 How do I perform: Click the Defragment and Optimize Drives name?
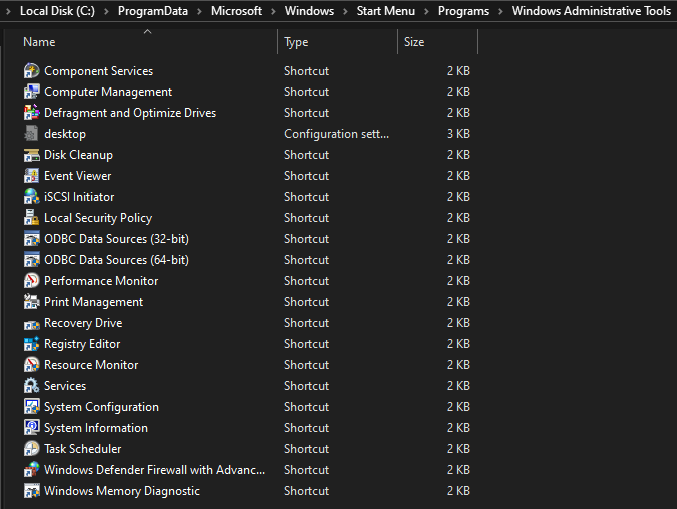point(130,113)
